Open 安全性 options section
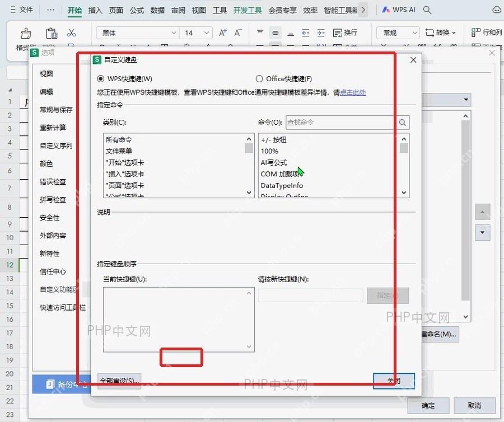Screen dimensions: 504x422 coord(49,217)
